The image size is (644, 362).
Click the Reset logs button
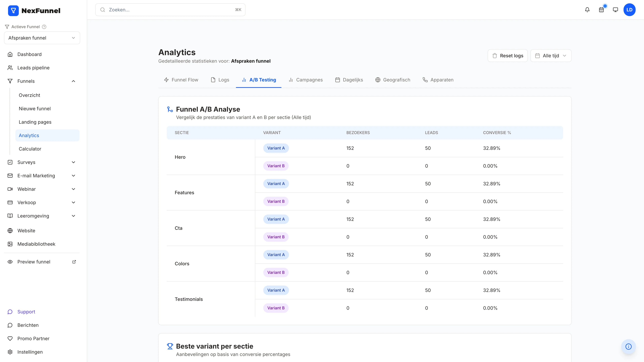507,56
